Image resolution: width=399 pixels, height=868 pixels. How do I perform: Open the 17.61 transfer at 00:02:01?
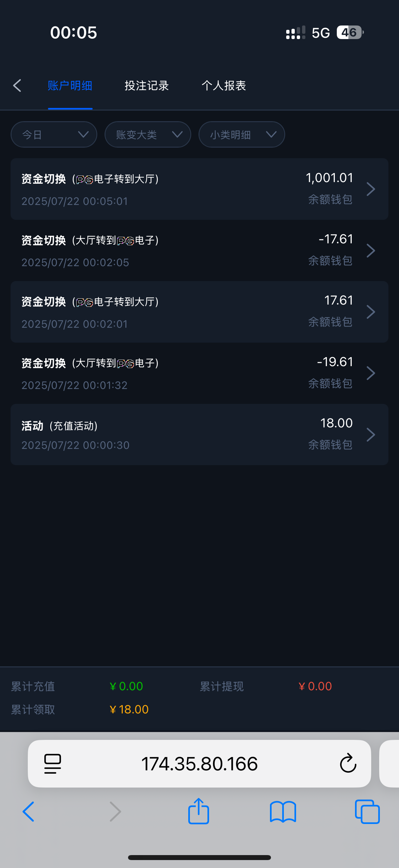click(199, 312)
